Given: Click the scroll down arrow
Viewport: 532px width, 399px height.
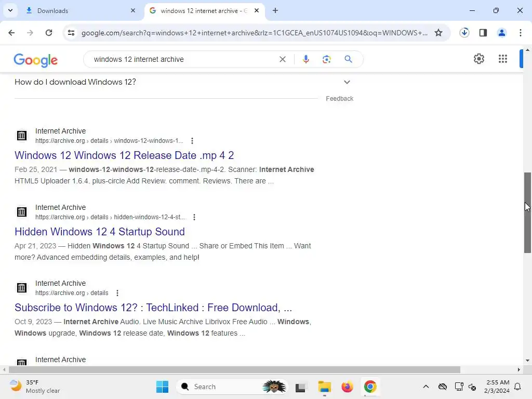Looking at the screenshot, I should [x=527, y=361].
